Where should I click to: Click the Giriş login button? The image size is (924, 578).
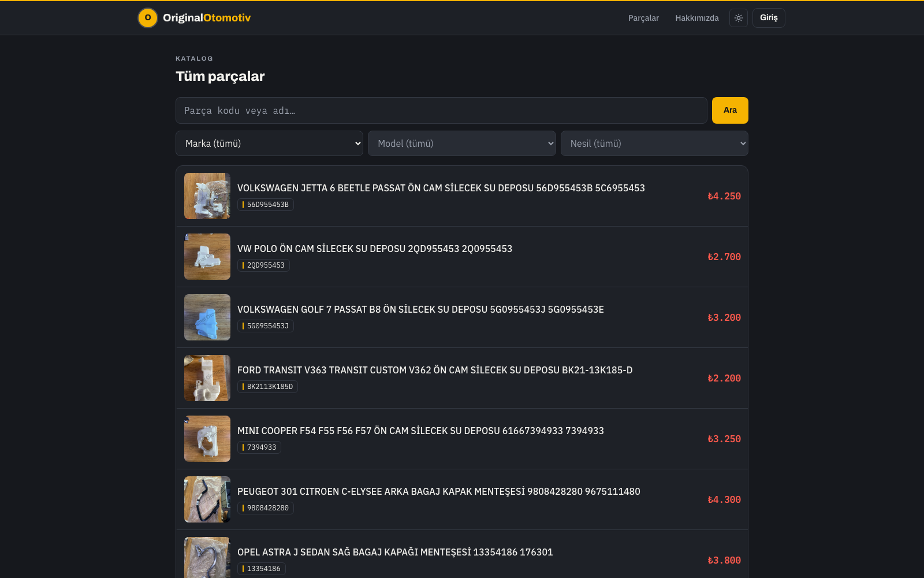coord(769,18)
